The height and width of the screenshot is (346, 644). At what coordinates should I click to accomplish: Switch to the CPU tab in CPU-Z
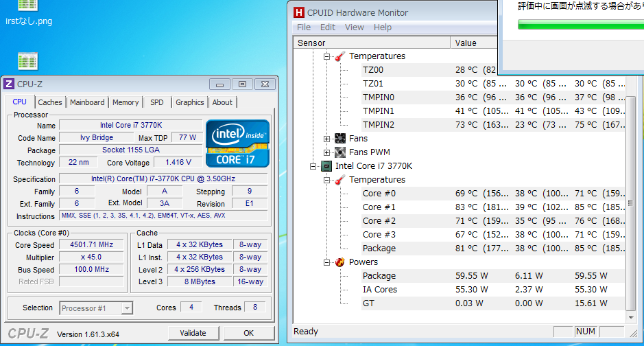(x=19, y=102)
